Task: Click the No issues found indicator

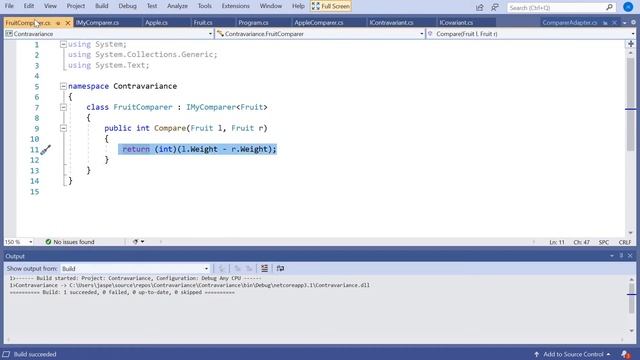Action: (70, 242)
